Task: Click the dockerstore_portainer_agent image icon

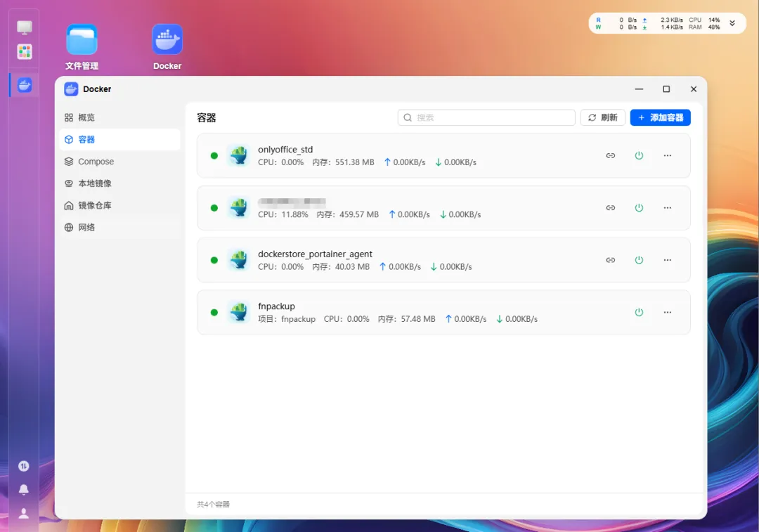Action: coord(239,260)
